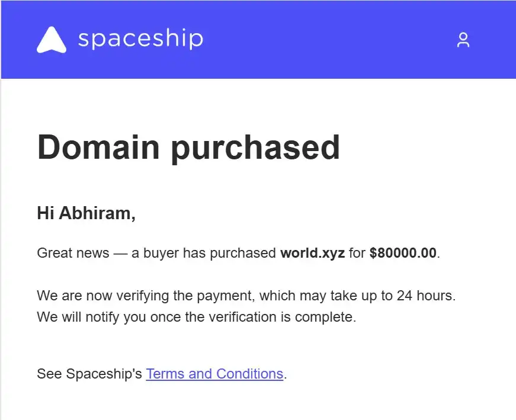Screen dimensions: 516x420
Task: Click the Spaceship rocket logo icon
Action: point(52,40)
